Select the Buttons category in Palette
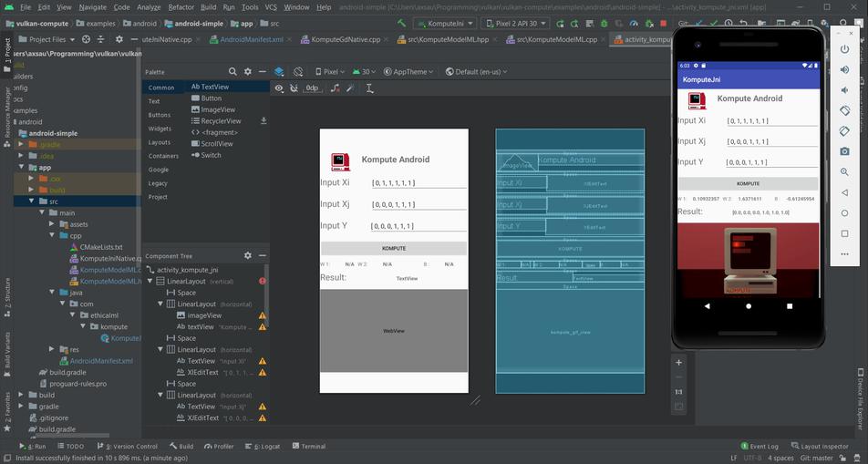This screenshot has width=868, height=464. pyautogui.click(x=160, y=115)
